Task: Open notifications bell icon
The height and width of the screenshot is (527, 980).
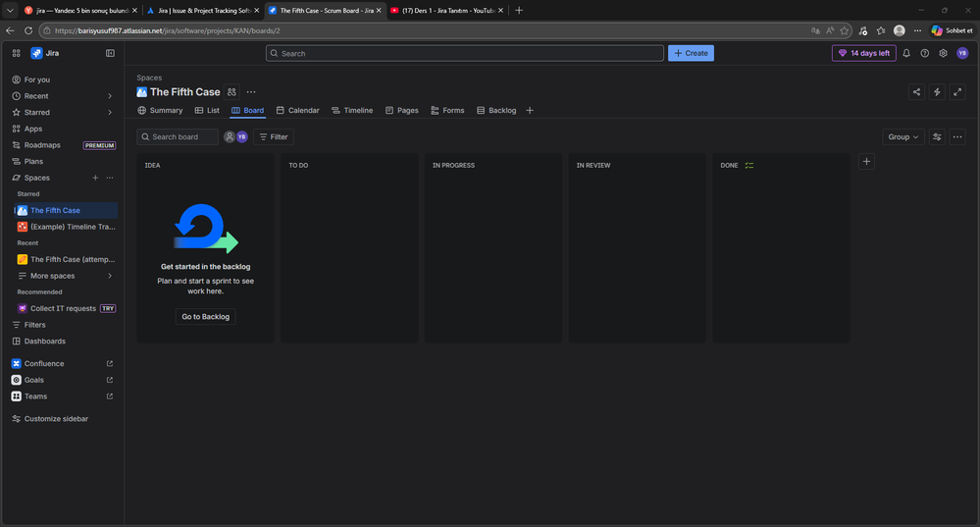Action: coord(906,53)
